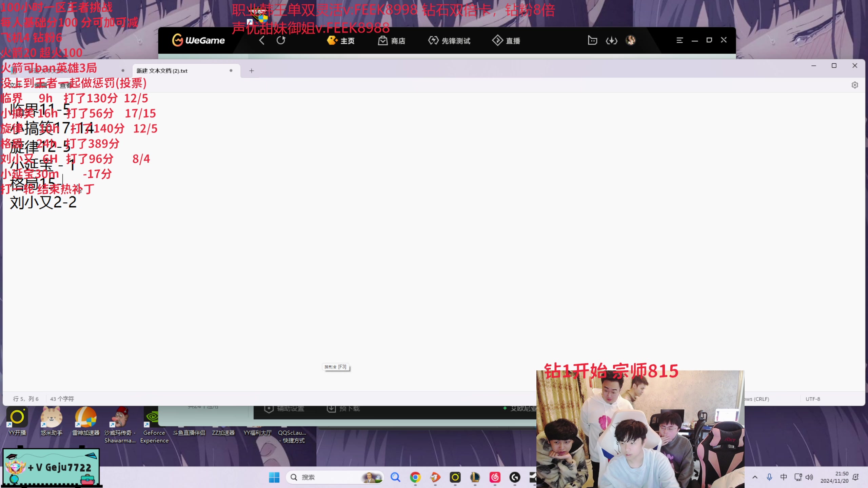Click the 行 5, 列 6 status indicator

click(x=26, y=399)
